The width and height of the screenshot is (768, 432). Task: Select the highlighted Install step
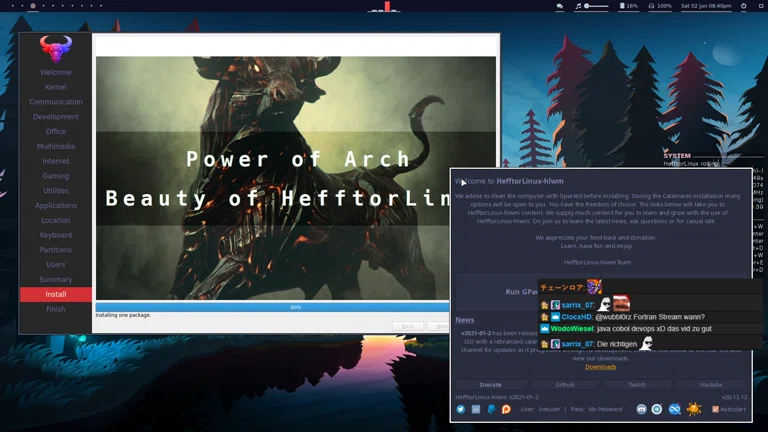(56, 294)
